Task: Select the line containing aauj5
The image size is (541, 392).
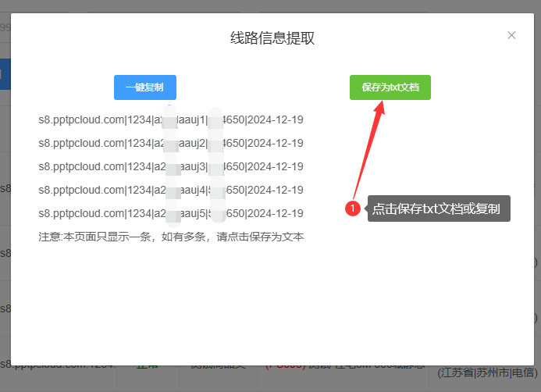Action: 171,214
